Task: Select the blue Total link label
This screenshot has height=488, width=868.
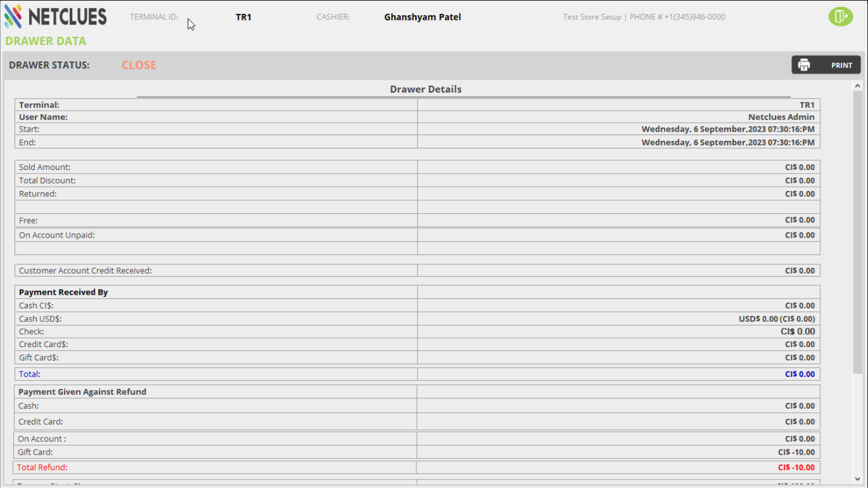Action: [x=29, y=374]
